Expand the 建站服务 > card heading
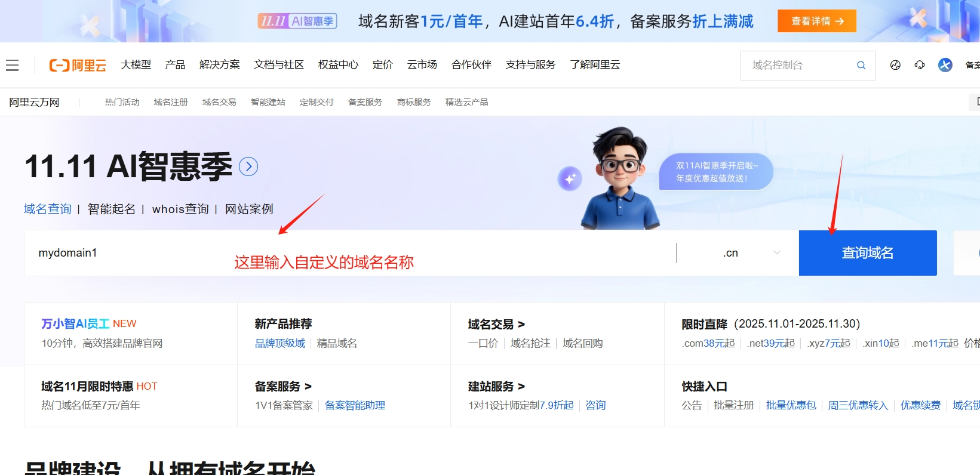This screenshot has height=475, width=980. point(496,387)
